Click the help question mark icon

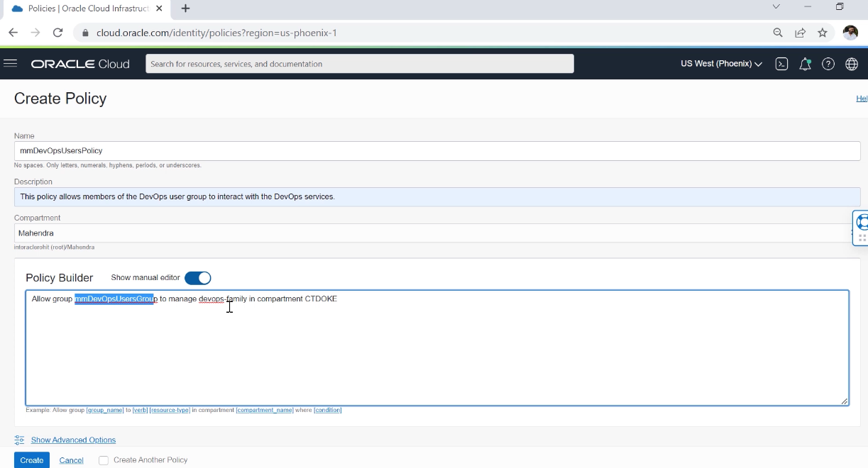tap(828, 64)
